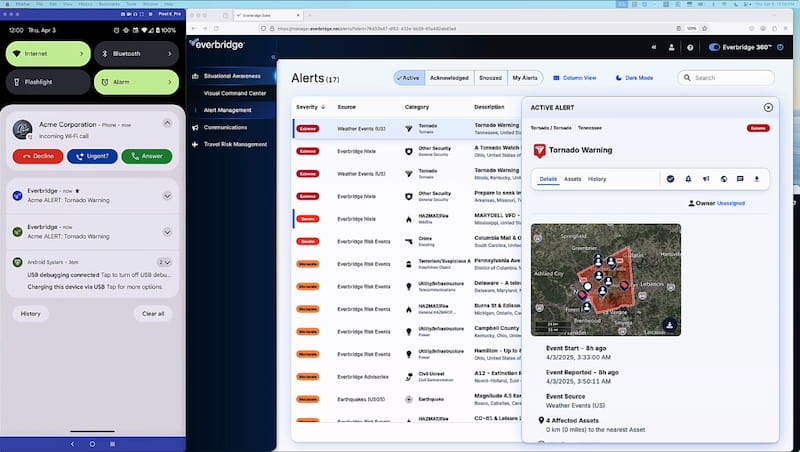This screenshot has width=800, height=452.
Task: Click the shield icon in Tornado Watch row
Action: 409,152
